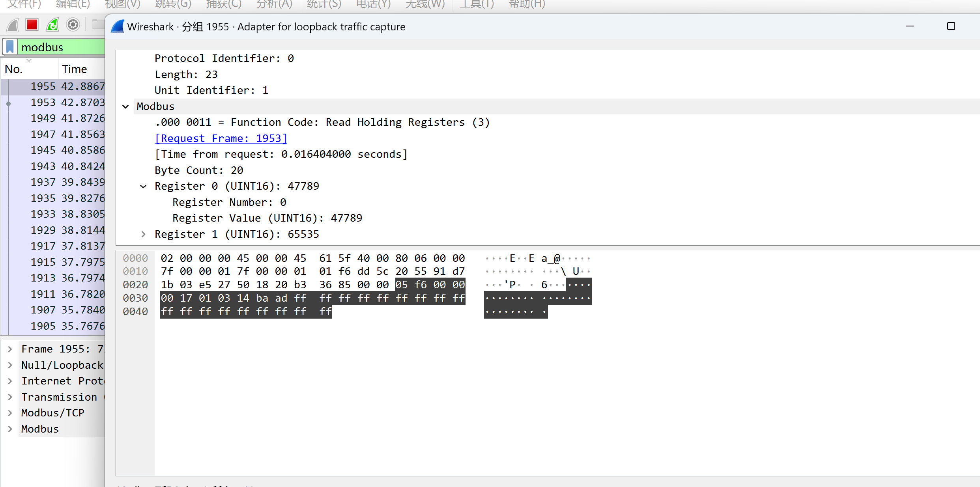Image resolution: width=980 pixels, height=487 pixels.
Task: Click the red stop capture icon
Action: [32, 25]
